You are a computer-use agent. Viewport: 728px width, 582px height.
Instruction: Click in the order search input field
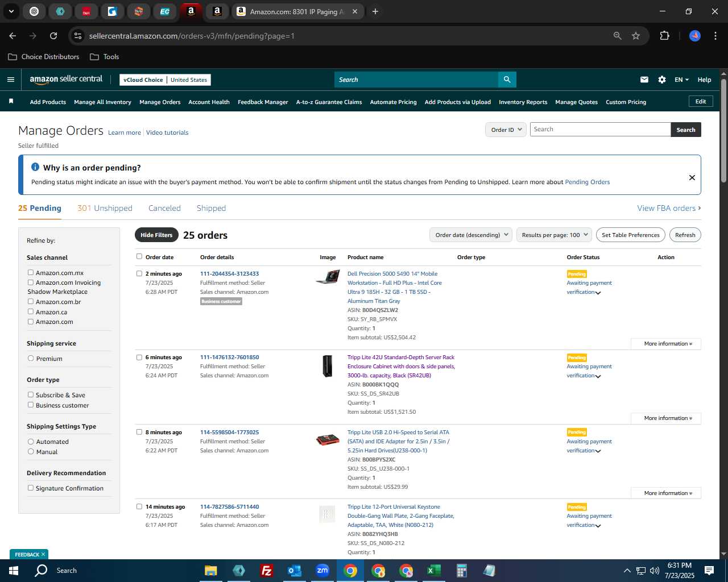click(600, 130)
